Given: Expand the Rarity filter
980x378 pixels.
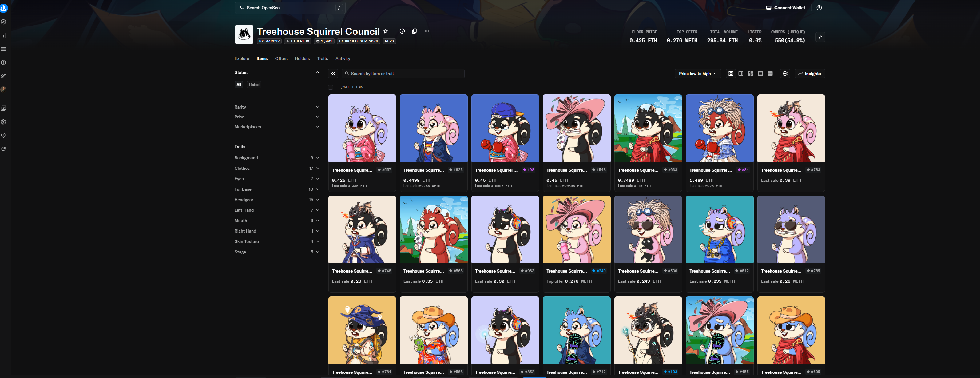Looking at the screenshot, I should (277, 107).
